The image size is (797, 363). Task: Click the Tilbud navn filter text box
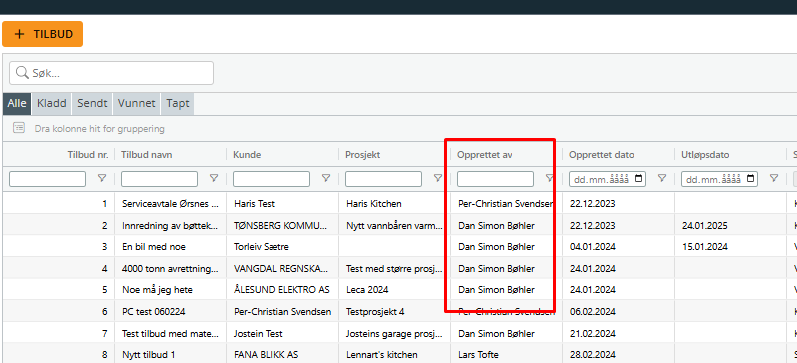click(x=159, y=179)
